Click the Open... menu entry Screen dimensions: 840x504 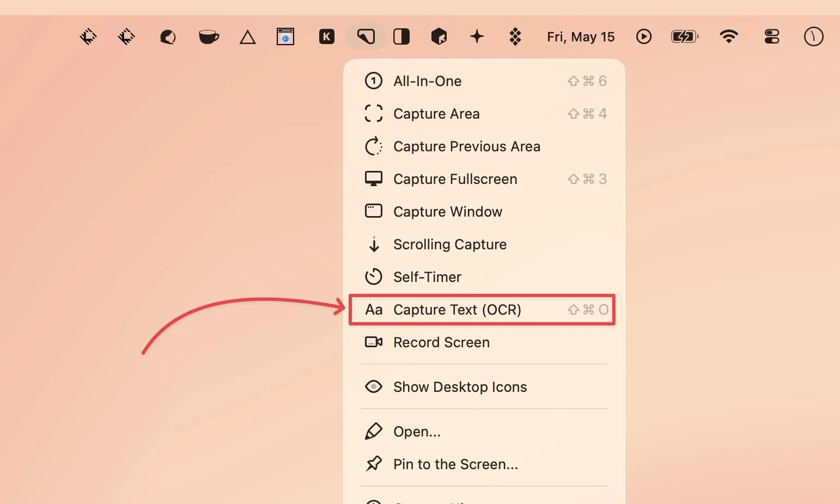pos(484,432)
